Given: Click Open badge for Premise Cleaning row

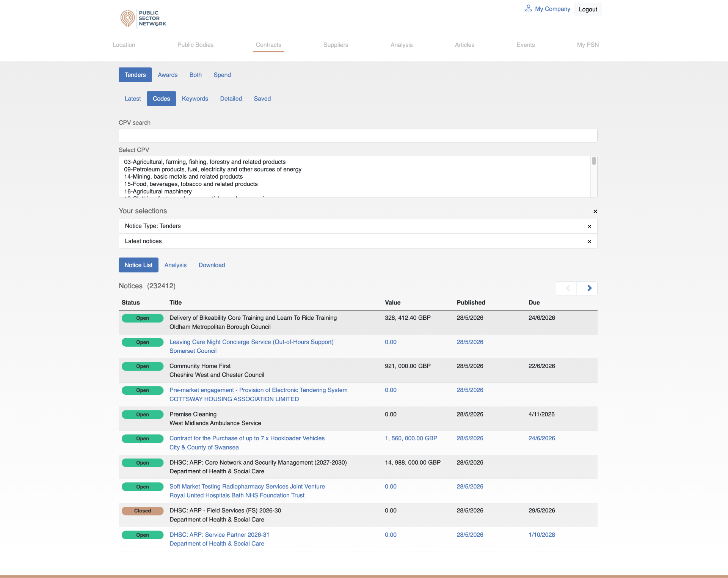Looking at the screenshot, I should pyautogui.click(x=143, y=415).
